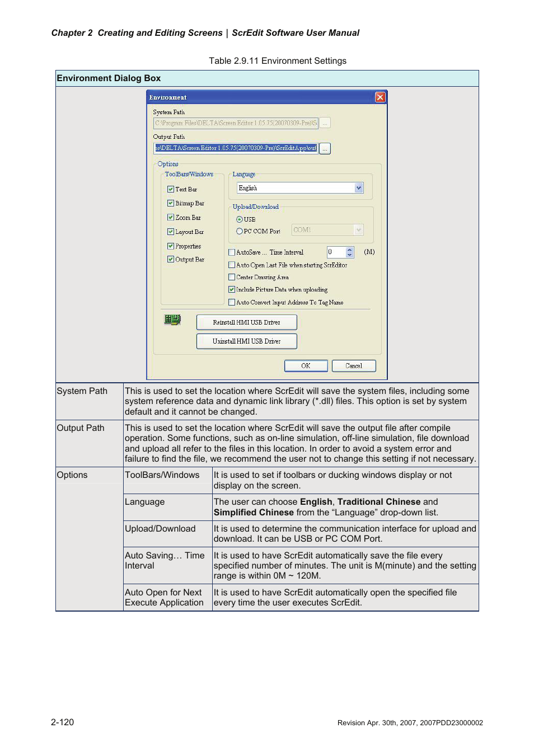534x756 pixels.
Task: Decrease the AutoSave interval with down arrow
Action: (x=350, y=255)
